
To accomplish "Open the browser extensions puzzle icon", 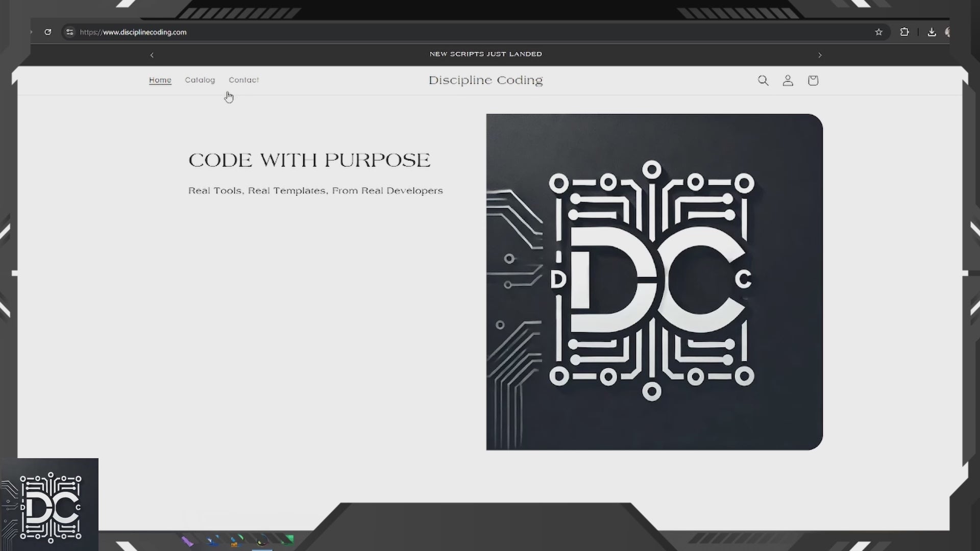I will (x=904, y=32).
